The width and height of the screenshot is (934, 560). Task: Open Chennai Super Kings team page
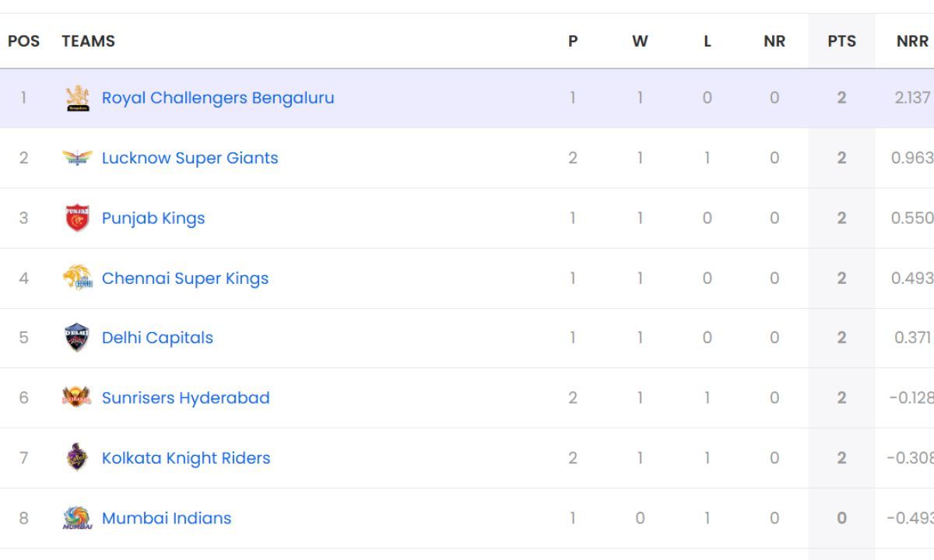[185, 278]
